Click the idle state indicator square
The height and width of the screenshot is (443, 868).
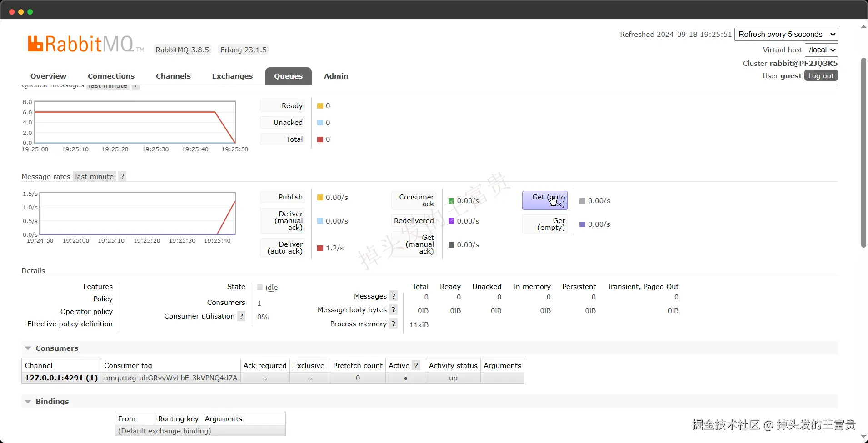[x=260, y=288]
